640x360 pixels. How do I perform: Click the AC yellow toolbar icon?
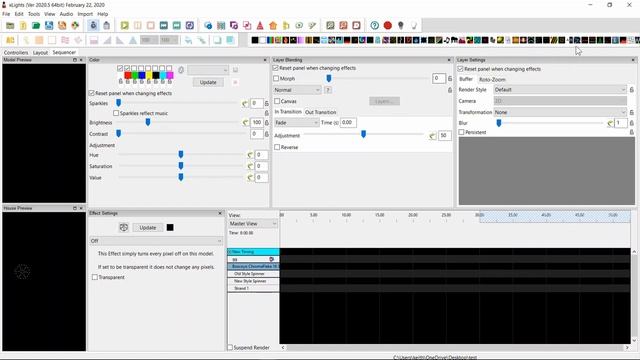pos(10,40)
